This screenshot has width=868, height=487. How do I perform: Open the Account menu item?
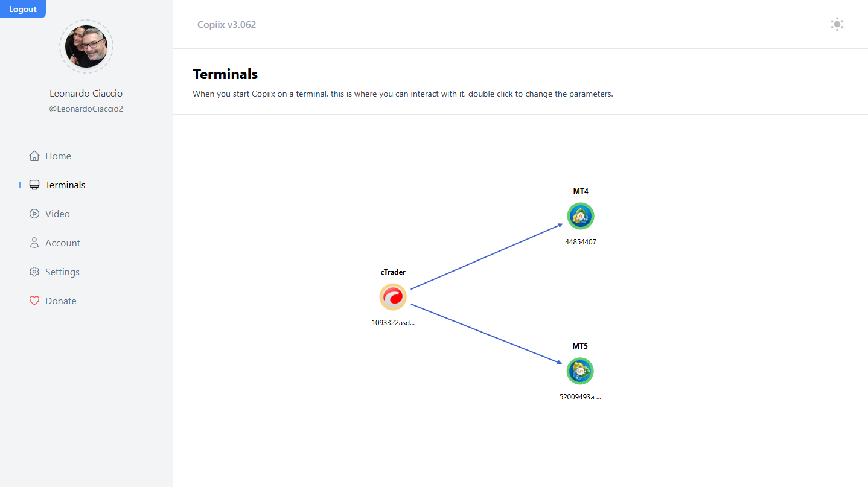click(63, 243)
